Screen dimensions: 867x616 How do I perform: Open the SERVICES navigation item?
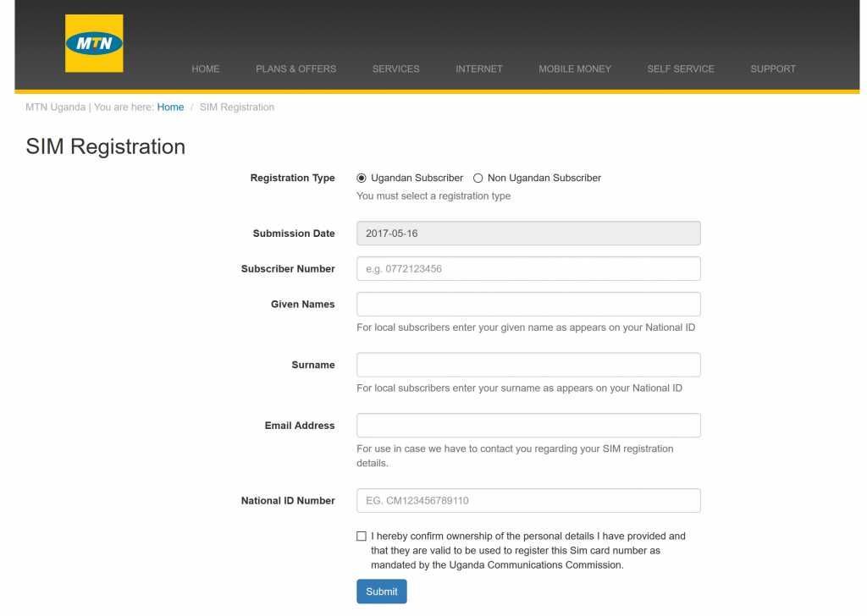[x=395, y=69]
